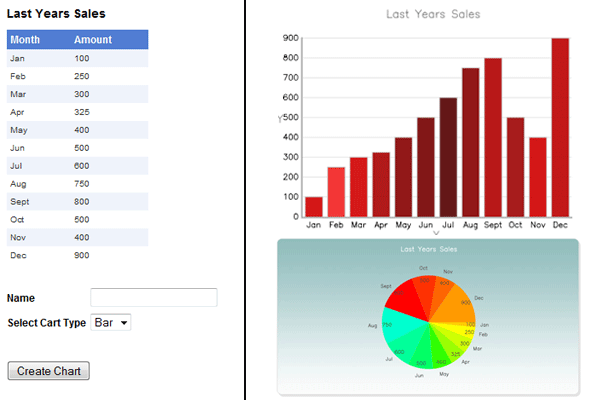Click the Amount column header
This screenshot has height=400, width=600.
(x=93, y=39)
